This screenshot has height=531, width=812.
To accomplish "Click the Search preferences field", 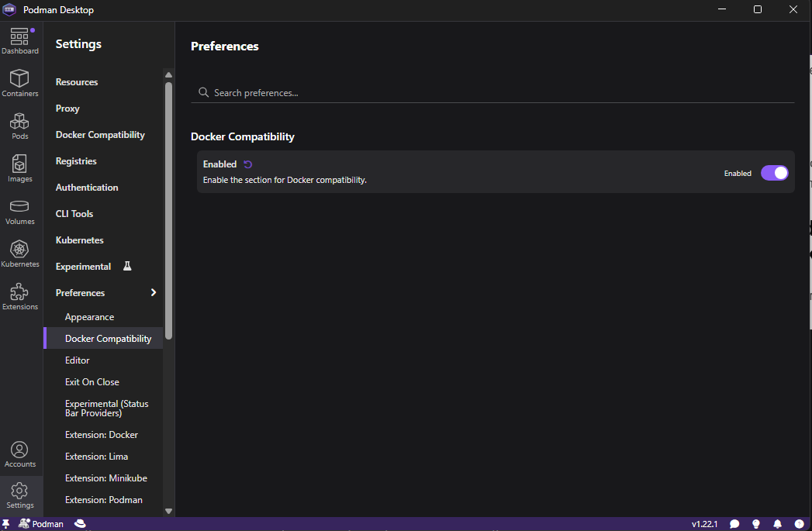I will pos(492,93).
